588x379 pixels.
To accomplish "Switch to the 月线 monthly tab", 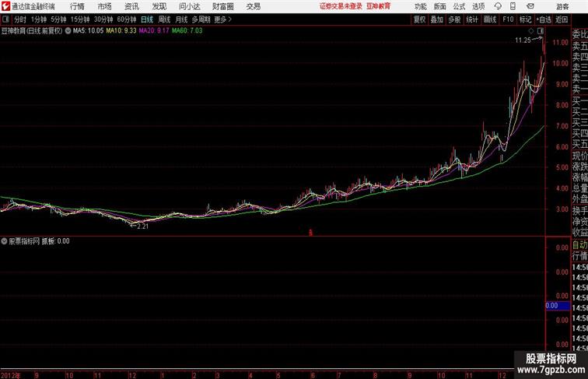I will click(181, 19).
